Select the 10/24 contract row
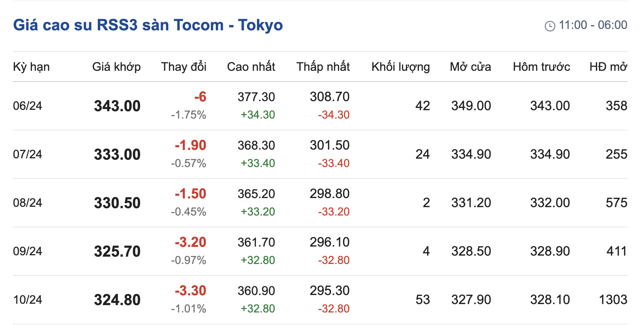Image resolution: width=644 pixels, height=325 pixels. point(28,300)
